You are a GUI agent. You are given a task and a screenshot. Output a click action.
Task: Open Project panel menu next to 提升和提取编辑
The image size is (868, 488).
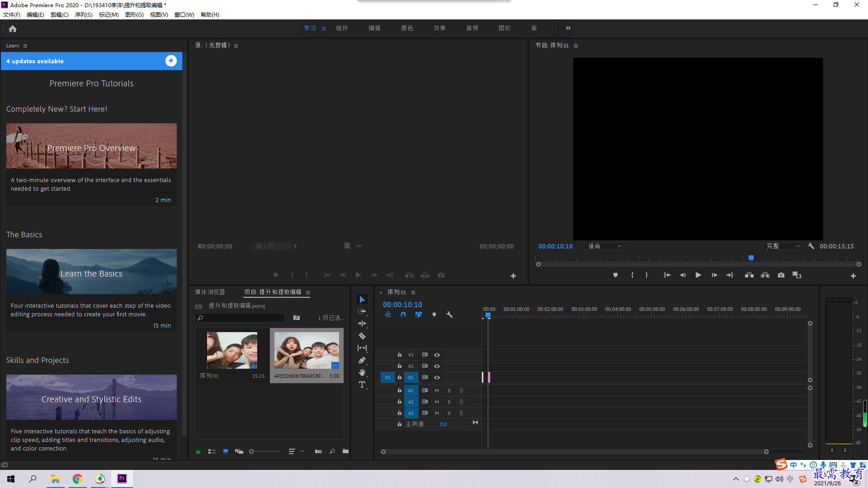pos(308,292)
